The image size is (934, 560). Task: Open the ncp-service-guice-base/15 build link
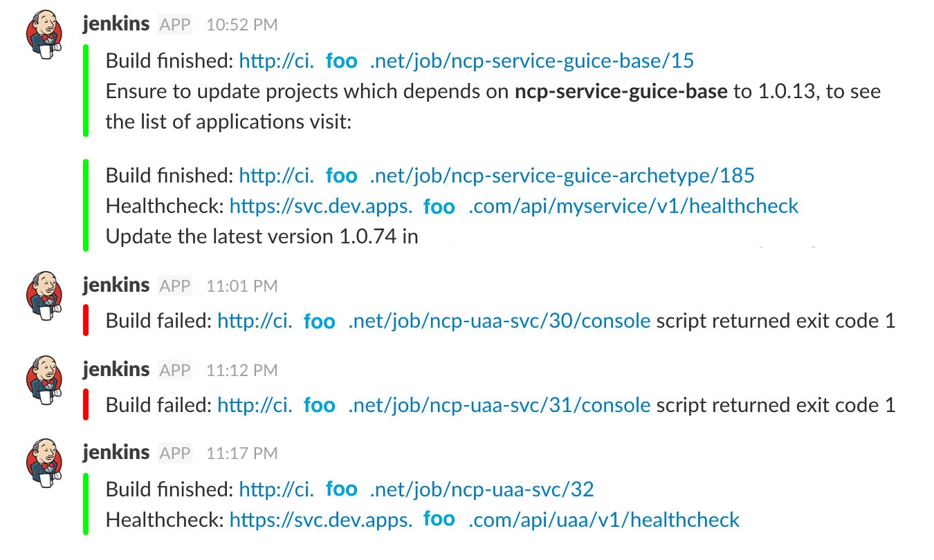coord(466,61)
